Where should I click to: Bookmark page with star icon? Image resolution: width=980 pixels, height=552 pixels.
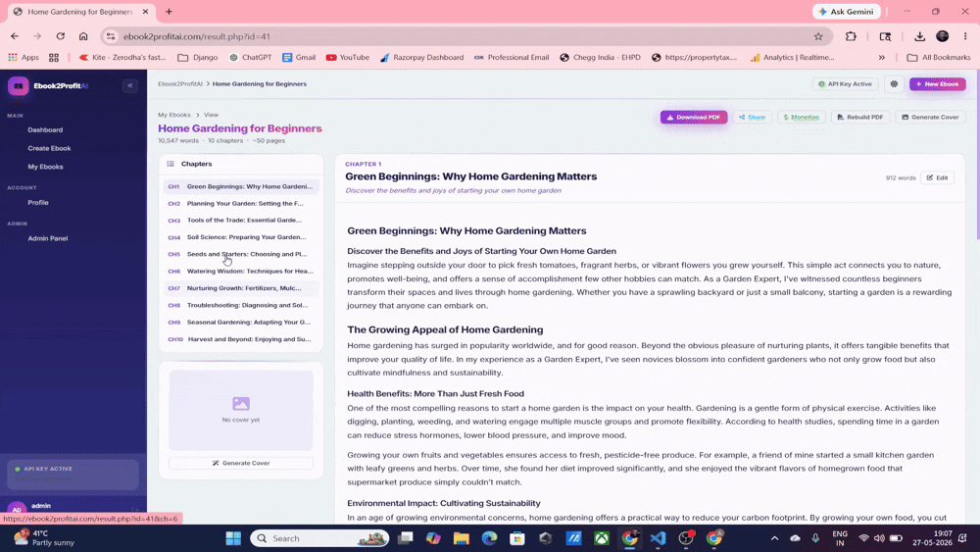818,36
